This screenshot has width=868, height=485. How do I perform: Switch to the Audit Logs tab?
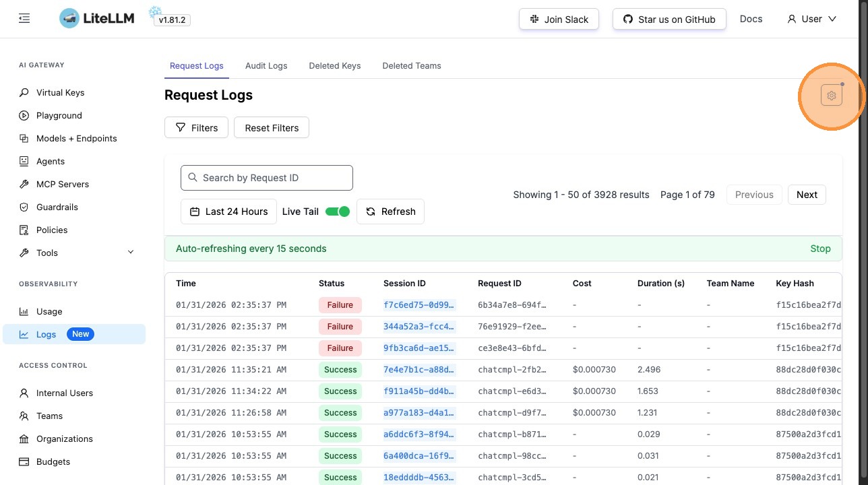[x=266, y=66]
